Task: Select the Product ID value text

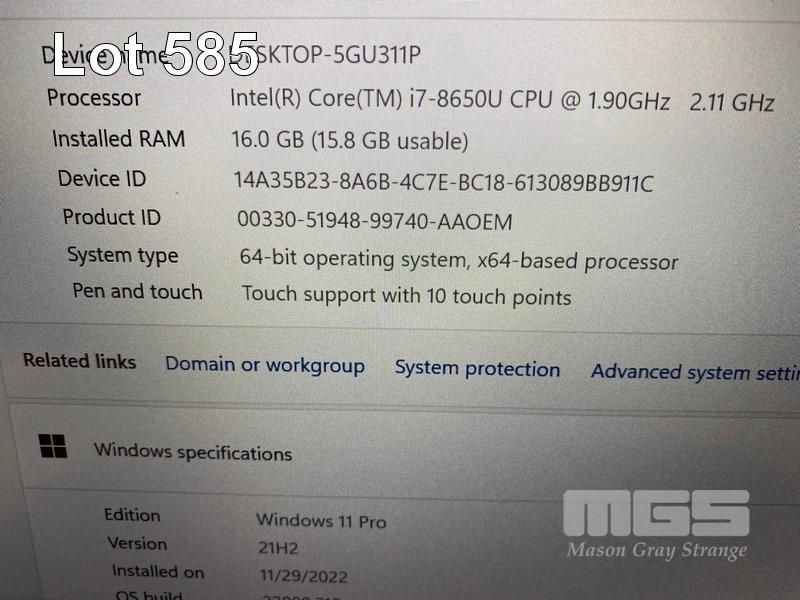Action: (x=374, y=221)
